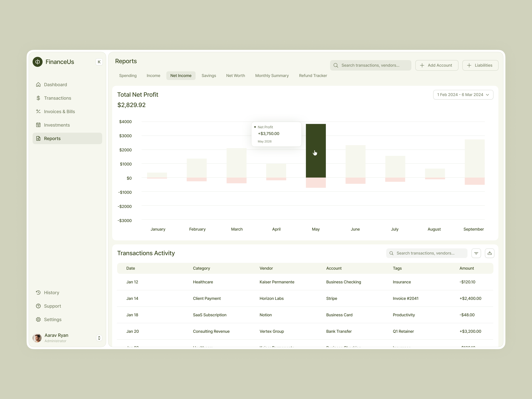Viewport: 532px width, 399px height.
Task: Select the Transactions dollar icon
Action: point(38,98)
